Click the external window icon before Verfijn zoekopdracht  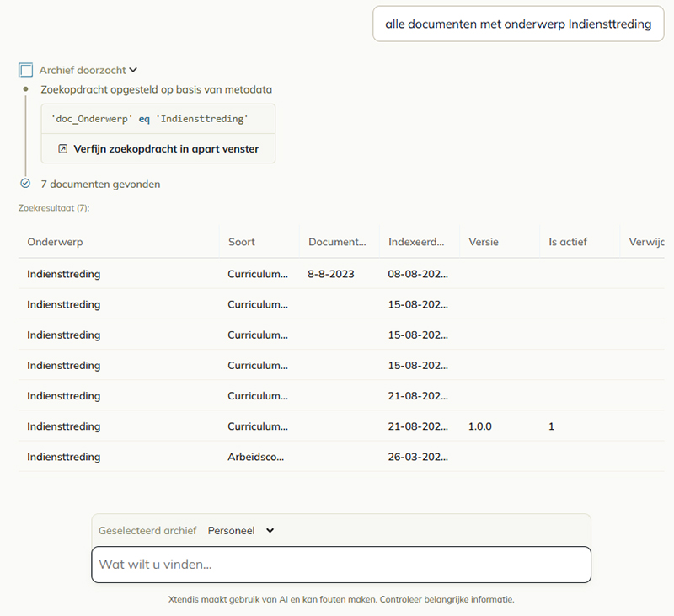[x=62, y=149]
